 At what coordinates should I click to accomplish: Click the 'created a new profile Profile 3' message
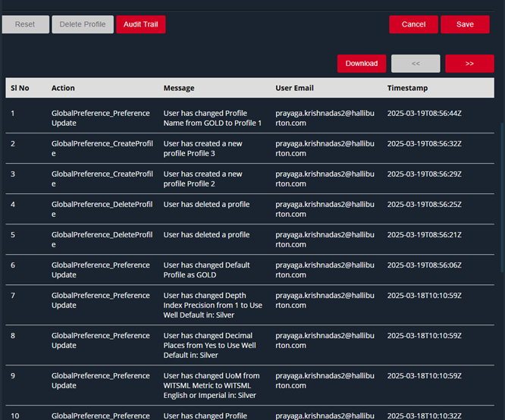tap(202, 149)
